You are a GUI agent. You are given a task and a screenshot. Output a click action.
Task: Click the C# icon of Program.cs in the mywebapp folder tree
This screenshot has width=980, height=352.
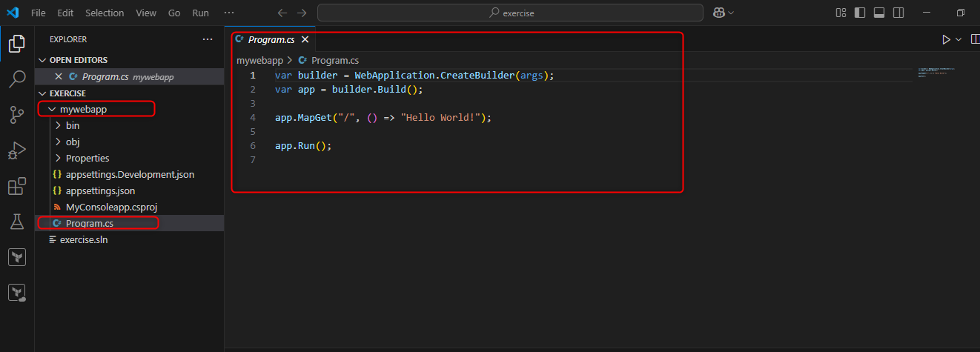57,223
